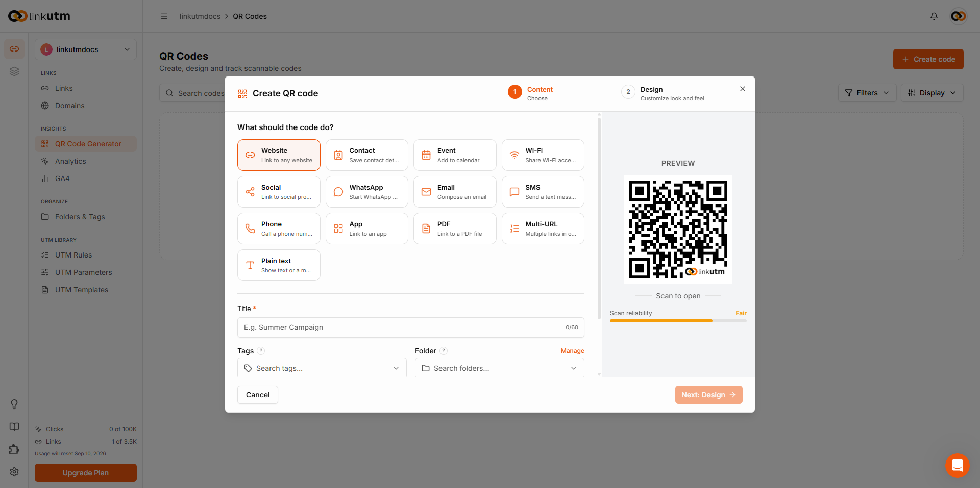Click the linkutmdocs breadcrumb
980x488 pixels.
[200, 16]
